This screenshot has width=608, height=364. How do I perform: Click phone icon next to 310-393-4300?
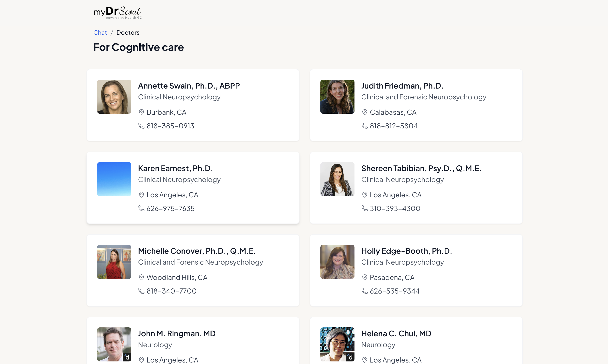point(365,208)
